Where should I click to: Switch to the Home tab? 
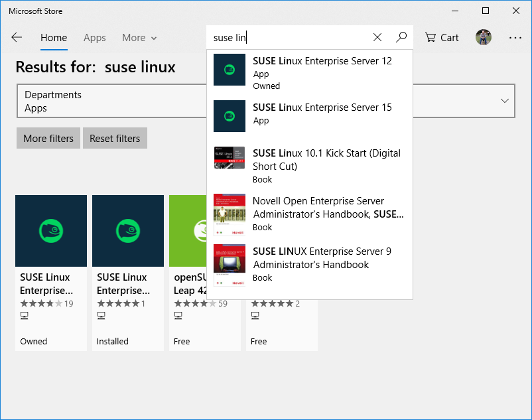54,38
